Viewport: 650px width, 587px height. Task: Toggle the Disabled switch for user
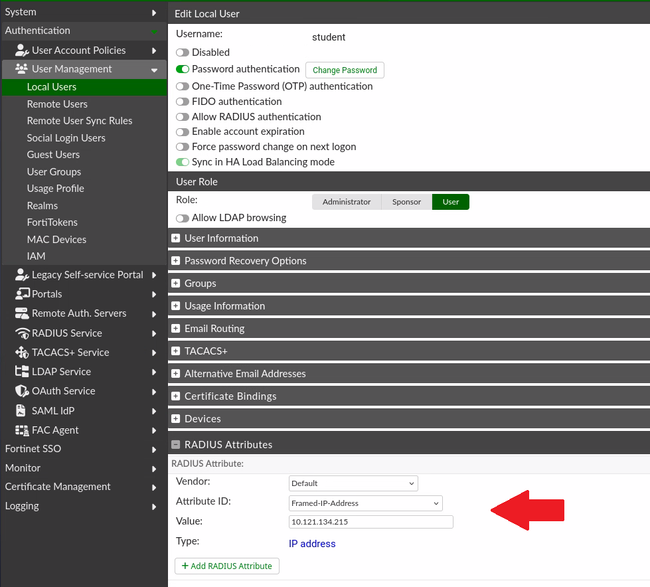tap(182, 52)
